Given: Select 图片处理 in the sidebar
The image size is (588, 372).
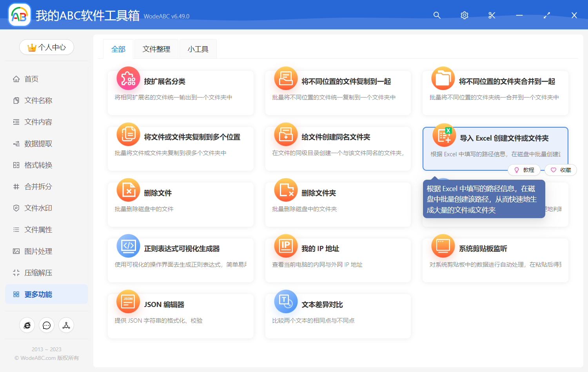Looking at the screenshot, I should point(38,251).
